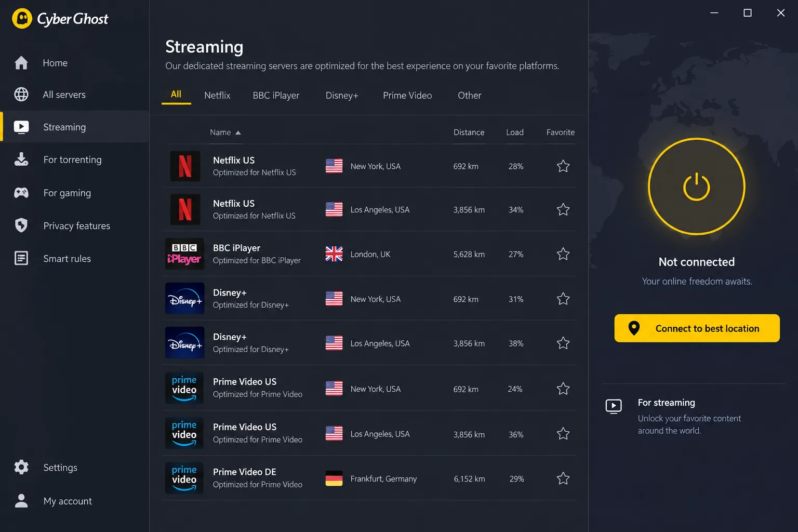Screen dimensions: 798x532
Task: Click '24%' load value
Action: click(515, 389)
